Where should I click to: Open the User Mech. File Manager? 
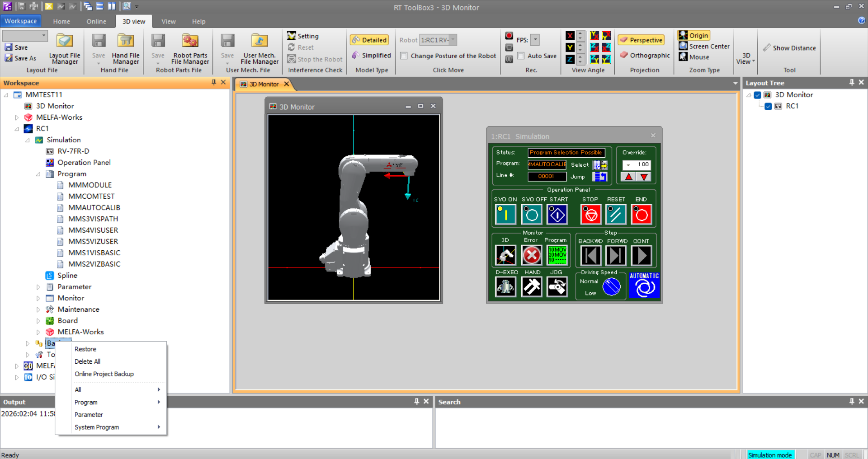259,48
